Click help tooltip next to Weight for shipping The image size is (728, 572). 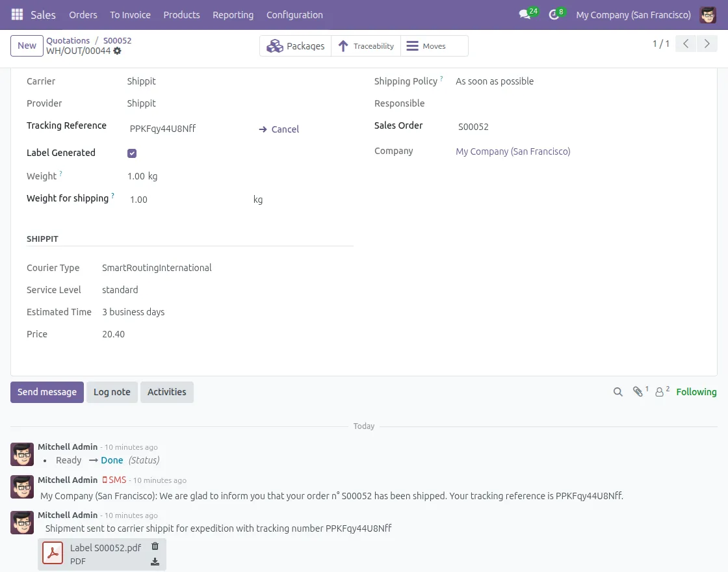113,196
